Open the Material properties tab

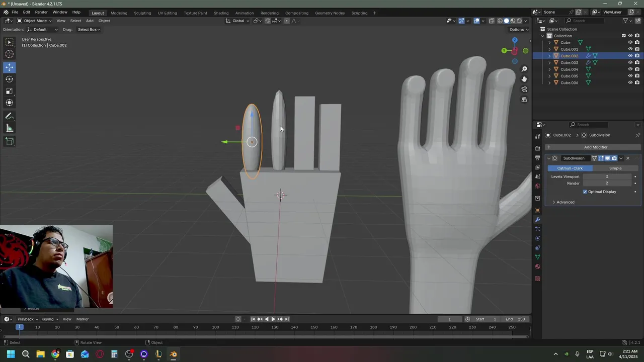coord(537,267)
